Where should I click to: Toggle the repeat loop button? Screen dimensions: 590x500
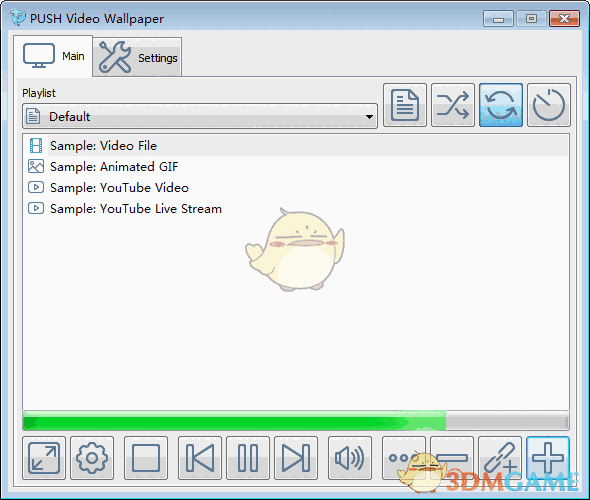501,105
